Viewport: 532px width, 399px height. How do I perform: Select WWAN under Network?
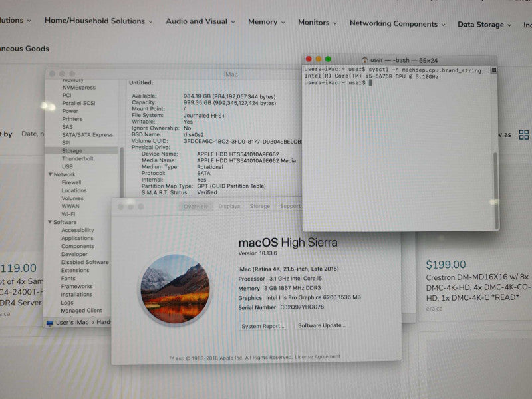tap(70, 206)
